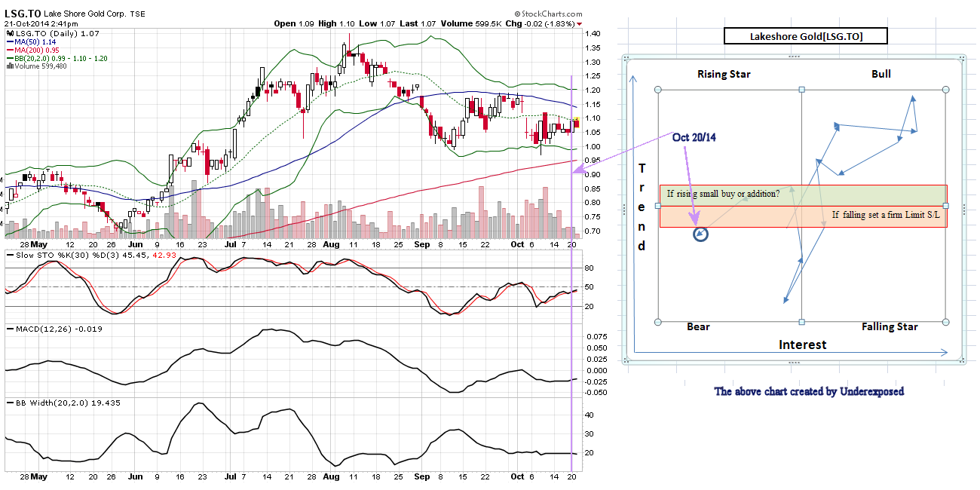
Task: Click the 1.40 price axis label
Action: pyautogui.click(x=593, y=34)
